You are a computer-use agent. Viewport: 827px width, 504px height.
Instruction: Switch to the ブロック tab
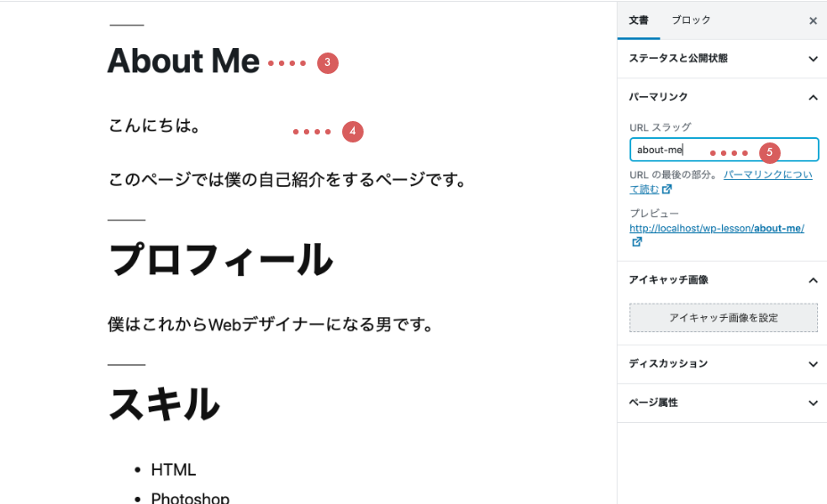point(692,20)
